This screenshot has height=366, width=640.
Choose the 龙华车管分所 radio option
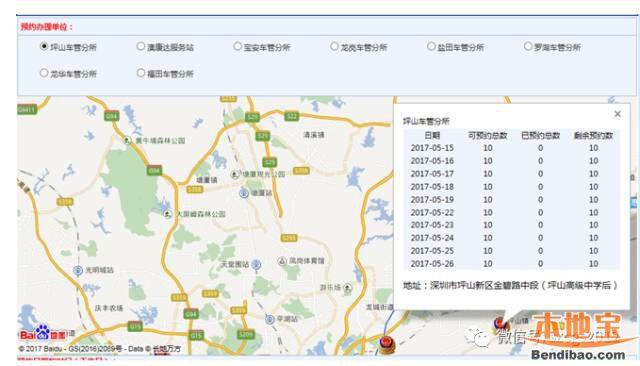point(44,73)
